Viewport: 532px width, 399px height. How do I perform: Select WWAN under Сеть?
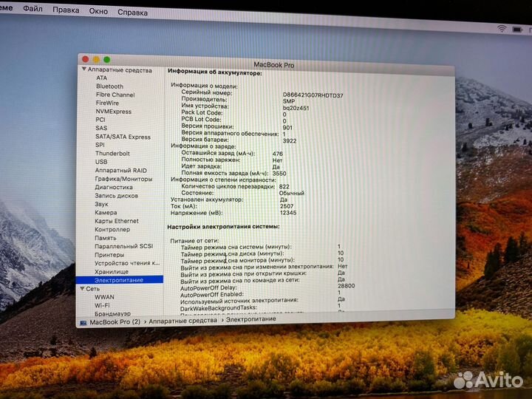coord(104,297)
